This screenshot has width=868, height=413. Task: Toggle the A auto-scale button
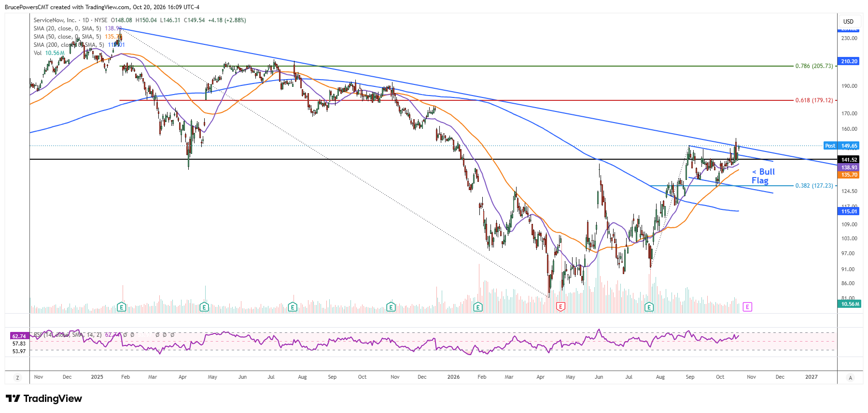point(850,378)
